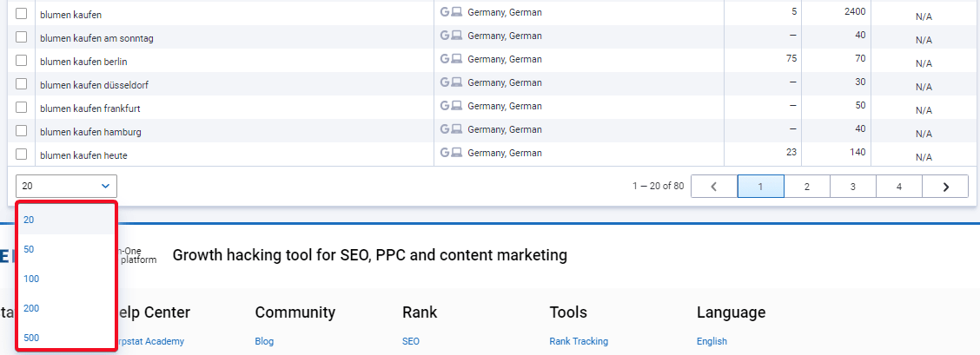The width and height of the screenshot is (980, 355).
Task: Go to next page arrow
Action: 945,186
